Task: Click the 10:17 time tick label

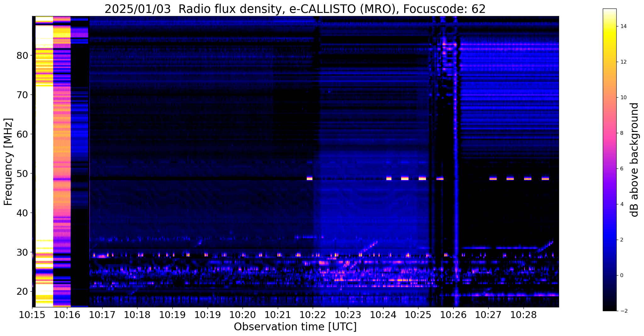Action: [102, 315]
